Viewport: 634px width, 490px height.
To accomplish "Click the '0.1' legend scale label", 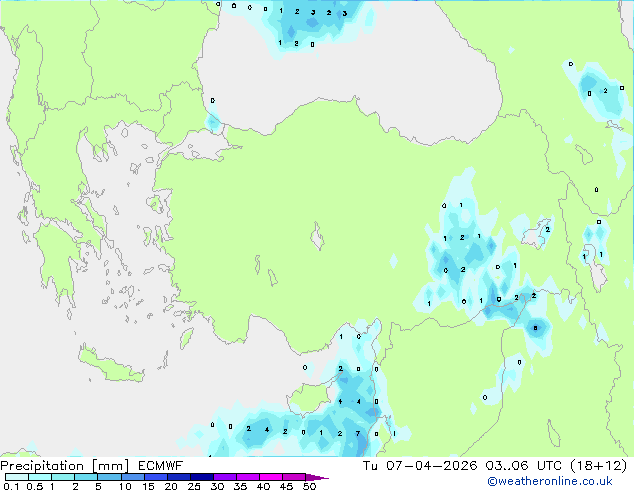I will [11, 486].
